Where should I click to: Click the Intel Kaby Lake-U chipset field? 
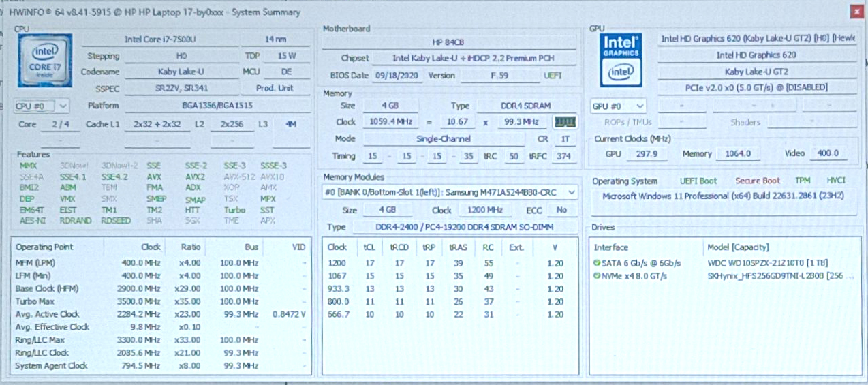(474, 59)
